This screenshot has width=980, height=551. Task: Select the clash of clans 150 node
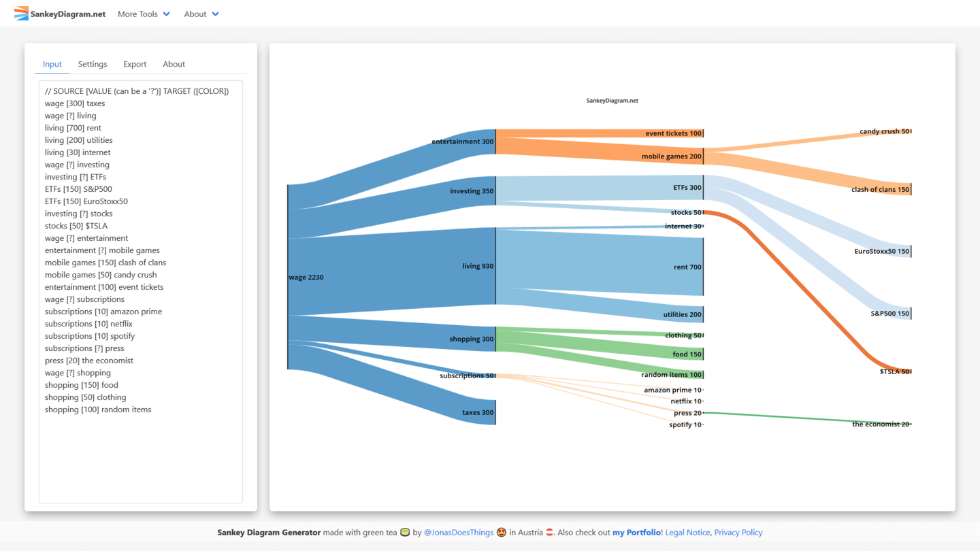(x=911, y=189)
